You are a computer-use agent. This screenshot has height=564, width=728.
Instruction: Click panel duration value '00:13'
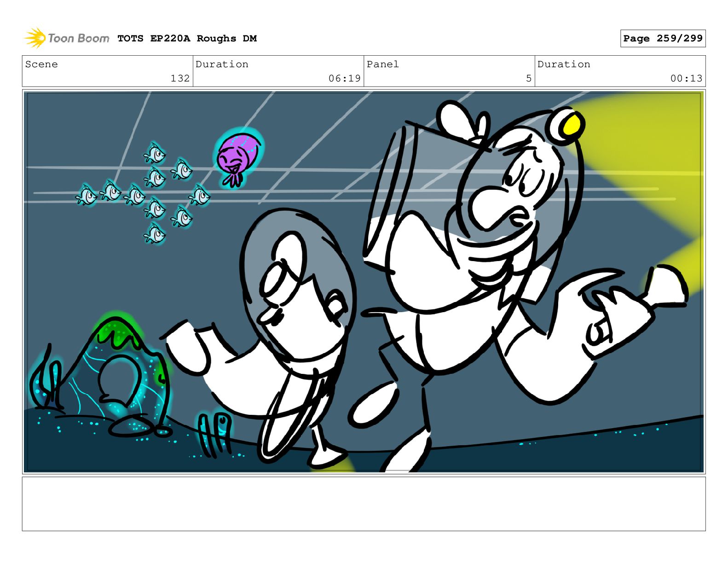point(686,78)
